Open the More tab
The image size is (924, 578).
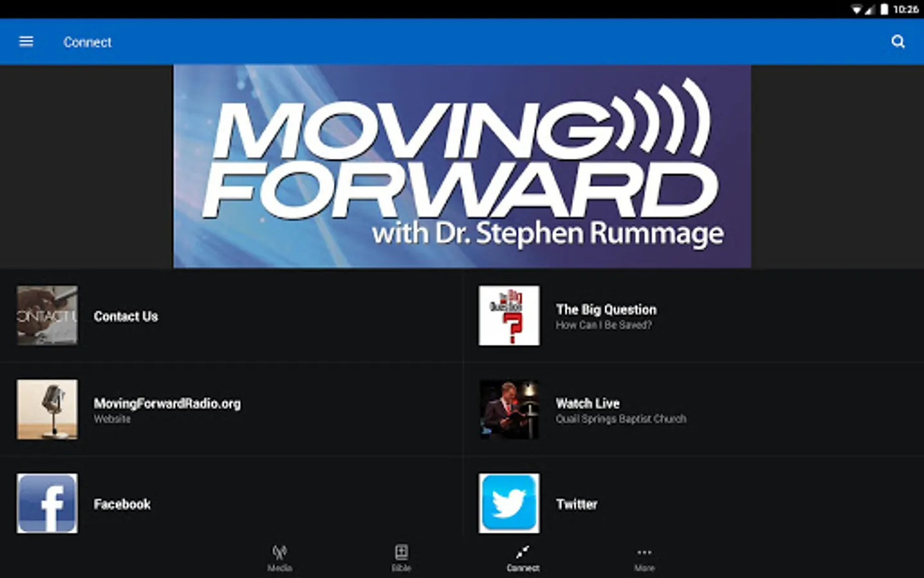tap(644, 558)
